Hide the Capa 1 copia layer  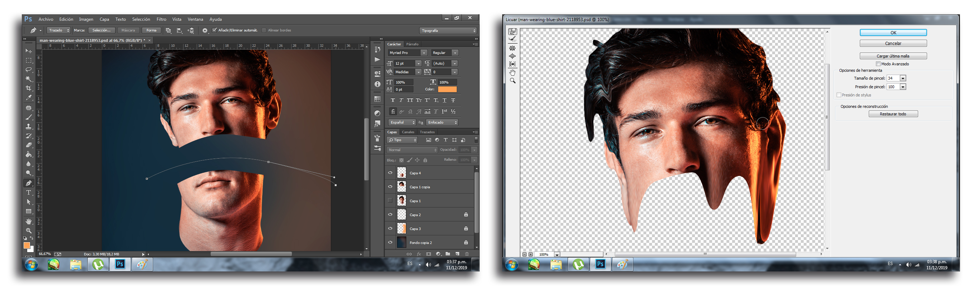click(x=390, y=187)
